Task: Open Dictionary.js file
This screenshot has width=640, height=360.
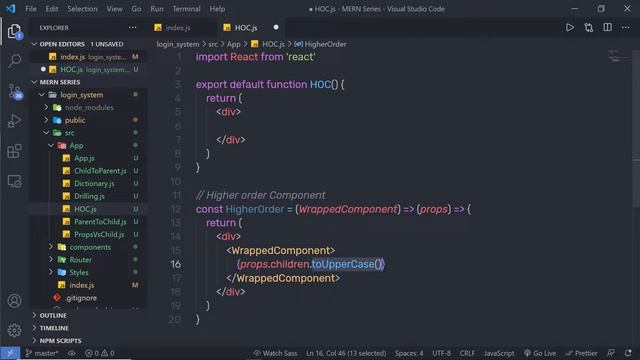Action: click(94, 183)
